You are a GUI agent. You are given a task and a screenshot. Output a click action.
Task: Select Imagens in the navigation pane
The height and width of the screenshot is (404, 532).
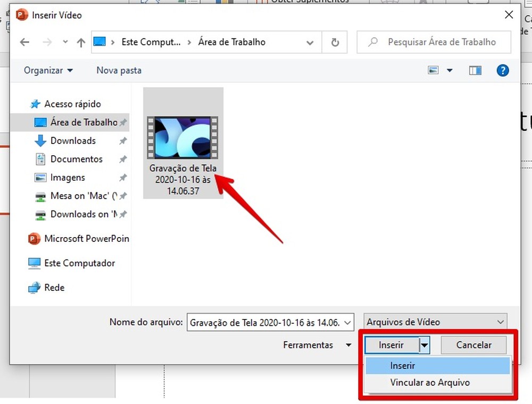pyautogui.click(x=68, y=178)
